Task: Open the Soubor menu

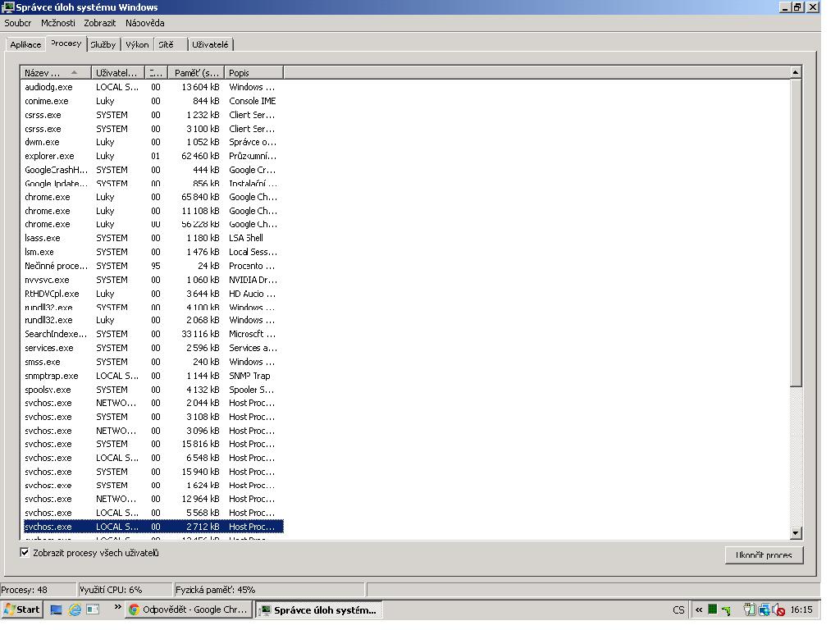Action: pos(18,23)
